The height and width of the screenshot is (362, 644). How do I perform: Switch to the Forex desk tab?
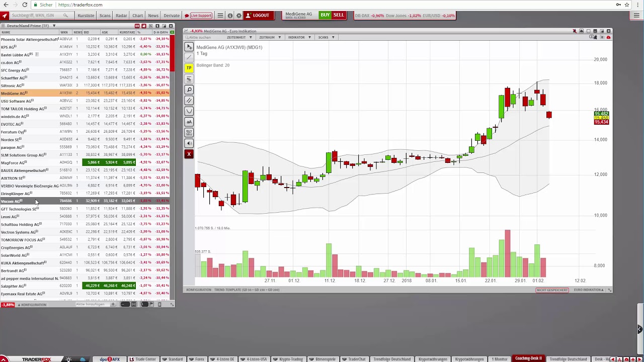[197, 359]
